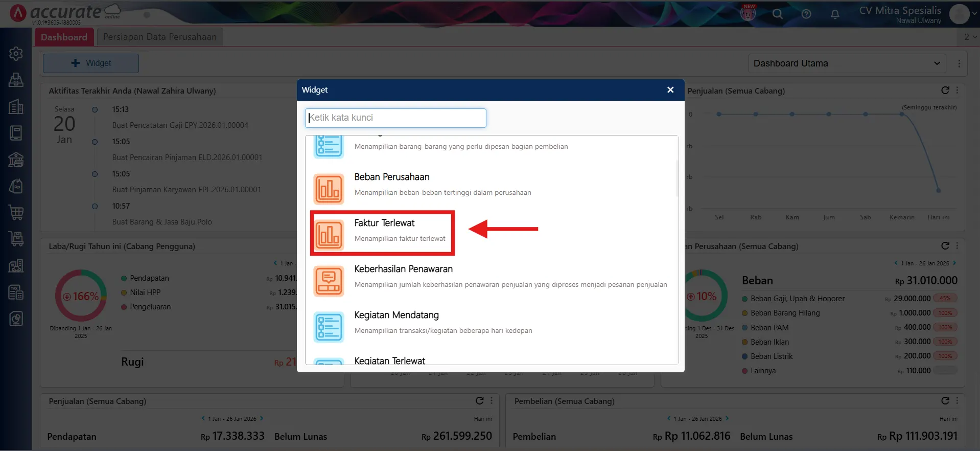The width and height of the screenshot is (980, 451).
Task: Go to next period in Beban widget
Action: [954, 263]
